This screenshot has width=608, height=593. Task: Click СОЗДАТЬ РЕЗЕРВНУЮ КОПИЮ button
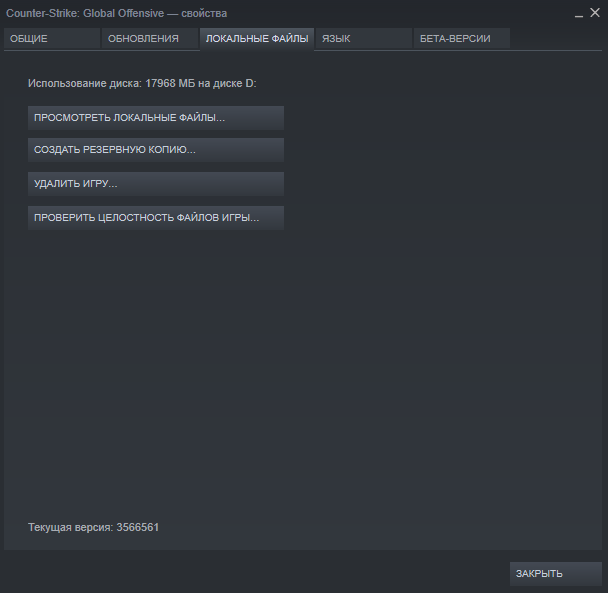(156, 150)
